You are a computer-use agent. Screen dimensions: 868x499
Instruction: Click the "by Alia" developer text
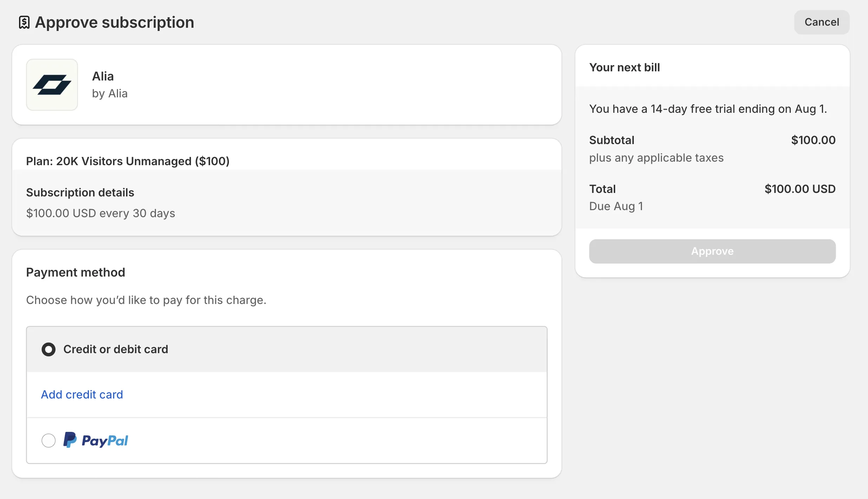[x=110, y=93]
